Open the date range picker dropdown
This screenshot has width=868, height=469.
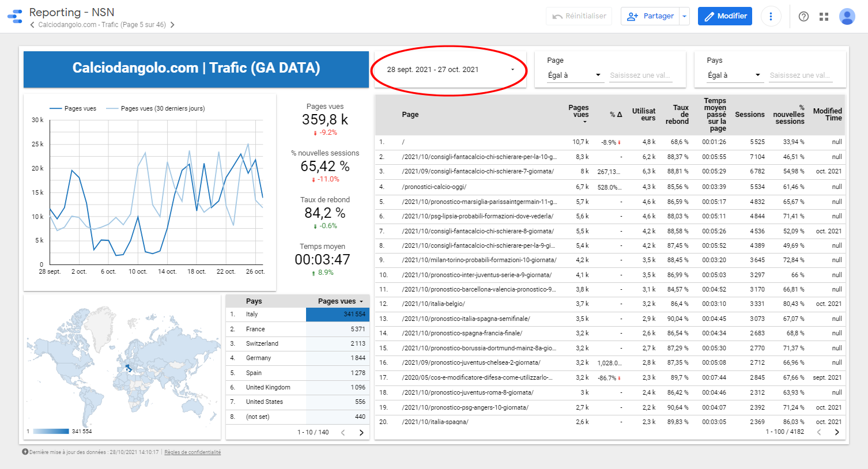(450, 70)
